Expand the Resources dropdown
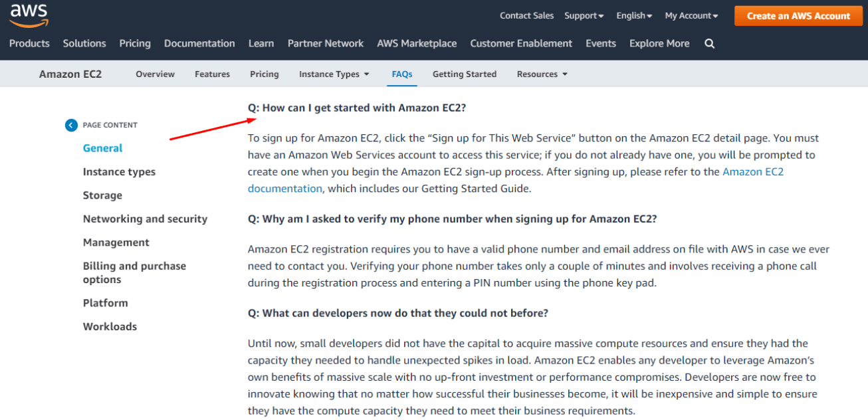868x420 pixels. 542,74
